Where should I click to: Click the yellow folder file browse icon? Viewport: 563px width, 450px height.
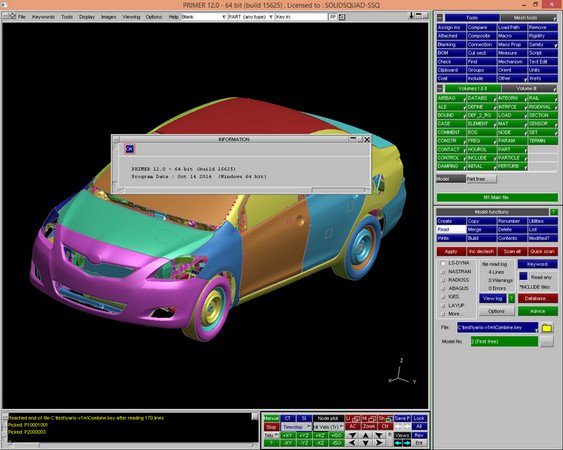(546, 328)
